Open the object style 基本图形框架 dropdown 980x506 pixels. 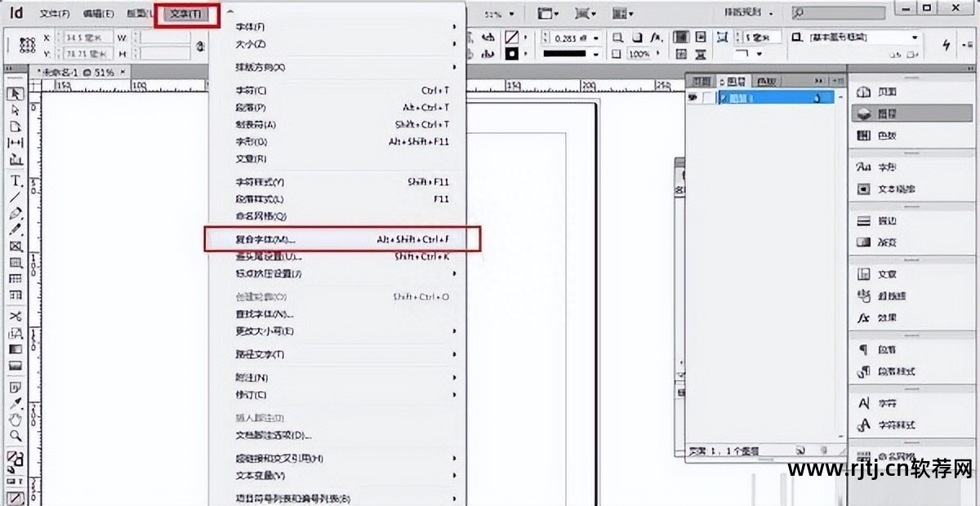pyautogui.click(x=914, y=38)
